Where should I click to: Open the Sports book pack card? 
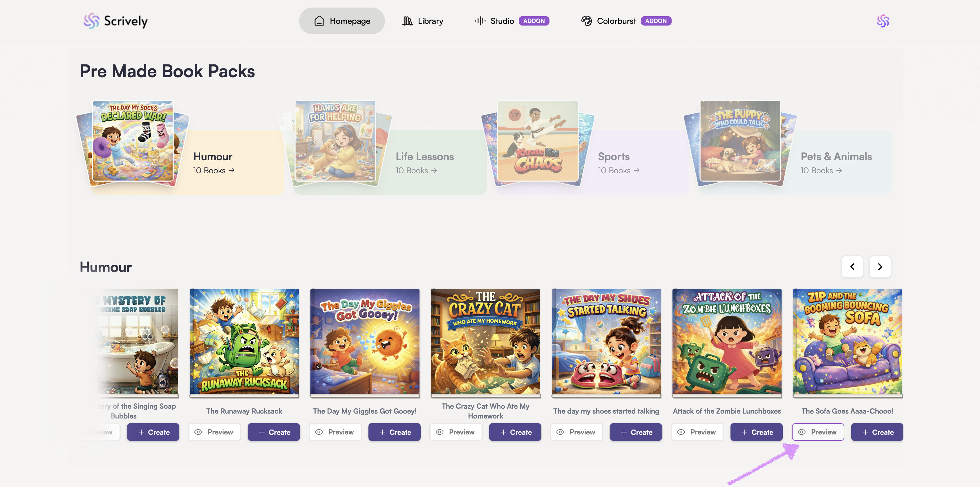[613, 157]
